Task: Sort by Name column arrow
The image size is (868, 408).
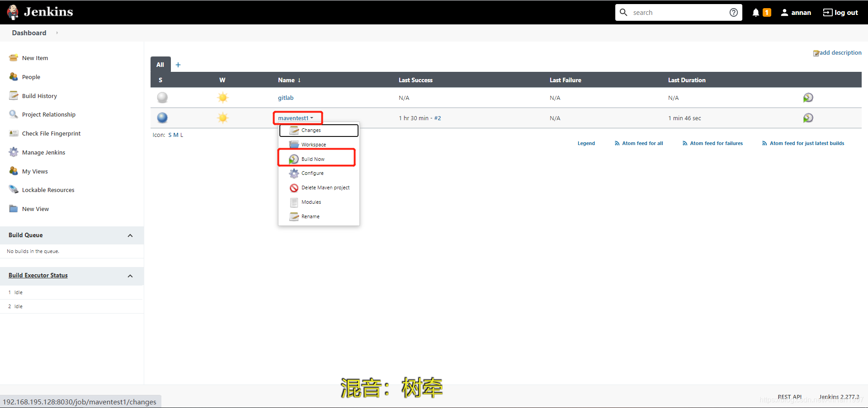Action: [299, 80]
